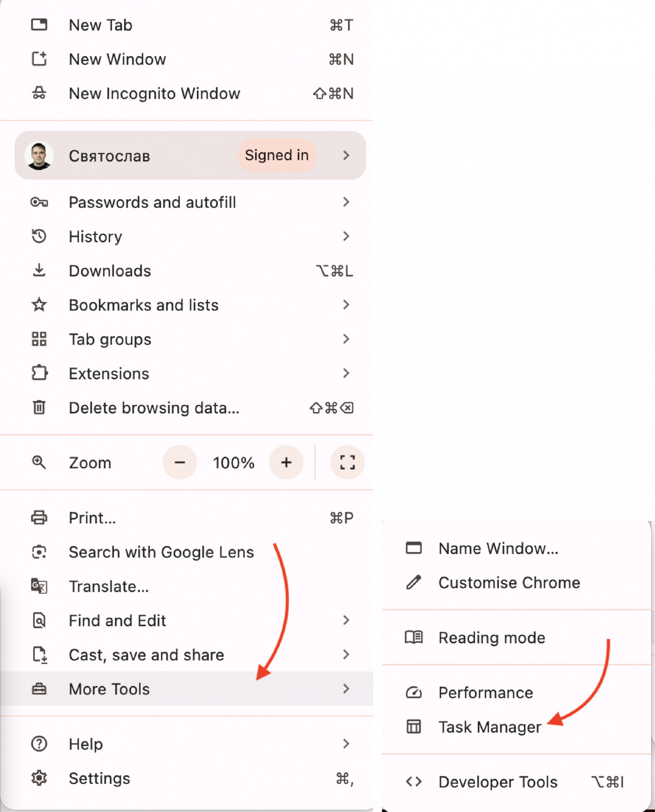Open the More Tools submenu
The width and height of the screenshot is (655, 812).
(x=186, y=689)
